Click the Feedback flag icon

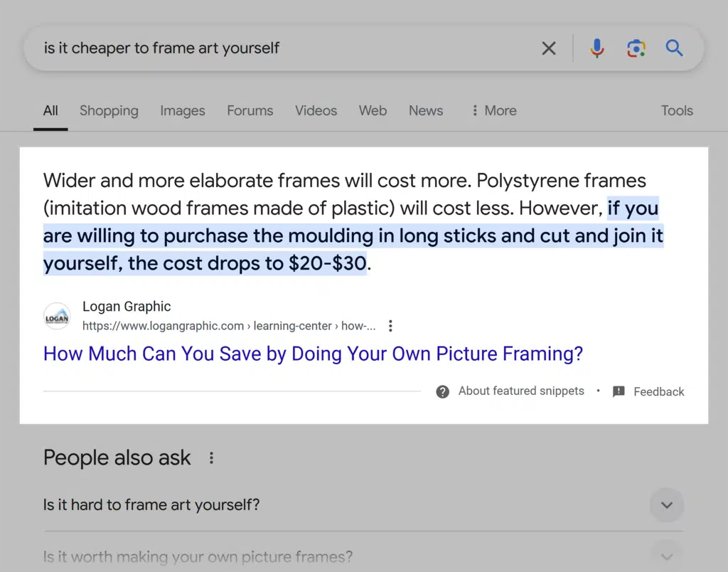pos(619,391)
